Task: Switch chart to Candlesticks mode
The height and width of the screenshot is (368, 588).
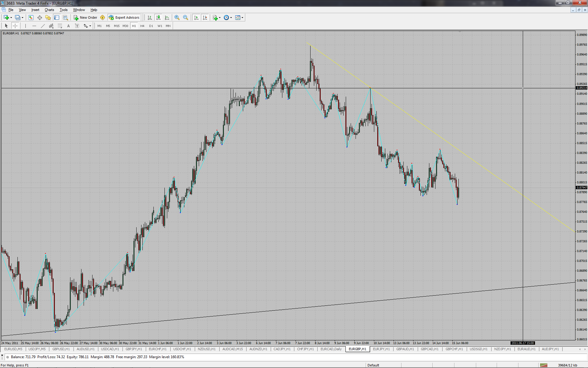Action: [x=158, y=17]
